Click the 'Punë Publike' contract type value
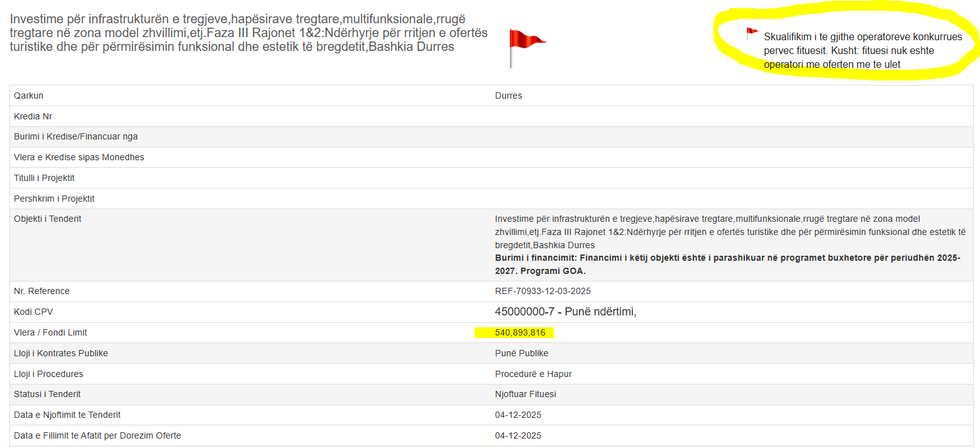Screen dimensions: 980x448 [x=521, y=353]
